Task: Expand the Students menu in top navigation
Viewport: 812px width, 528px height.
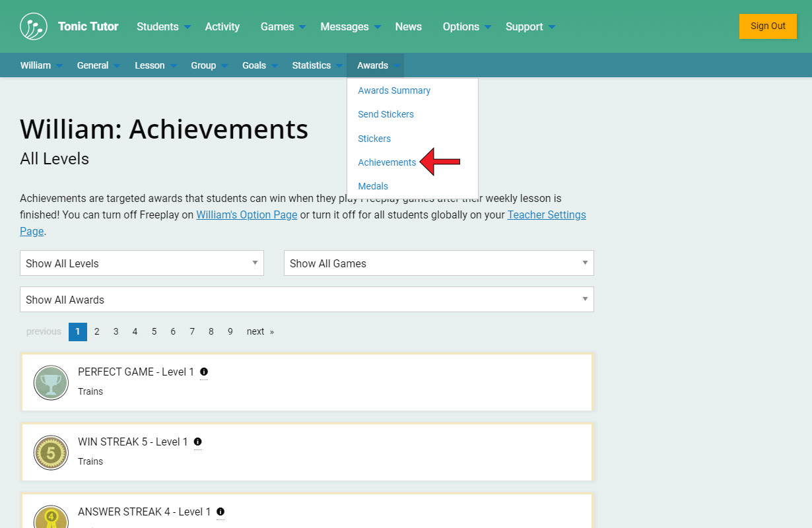Action: click(x=163, y=26)
